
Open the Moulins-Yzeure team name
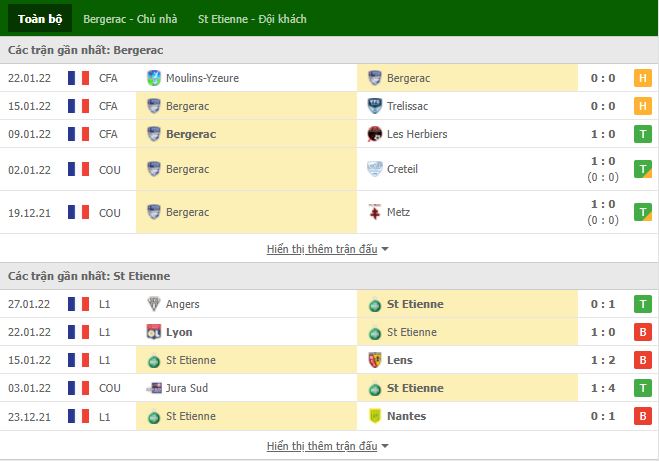tap(202, 78)
